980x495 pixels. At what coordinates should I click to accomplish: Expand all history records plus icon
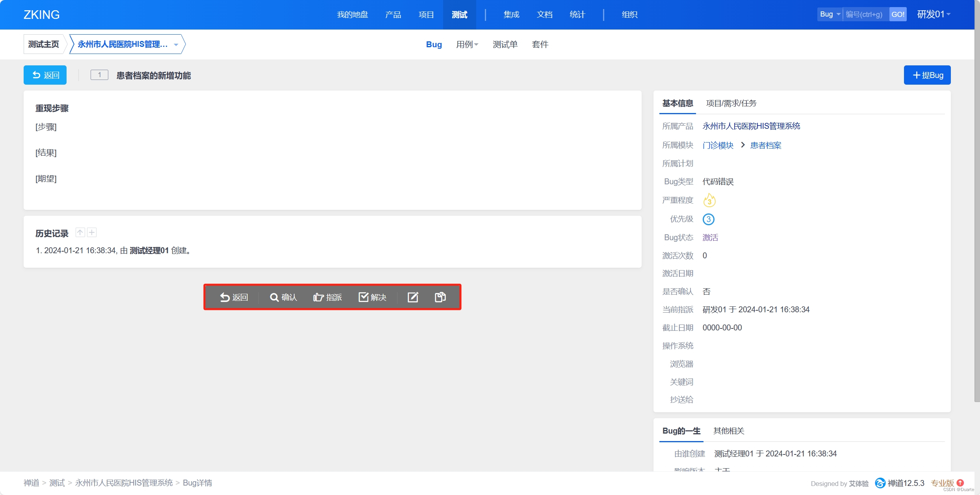click(92, 233)
